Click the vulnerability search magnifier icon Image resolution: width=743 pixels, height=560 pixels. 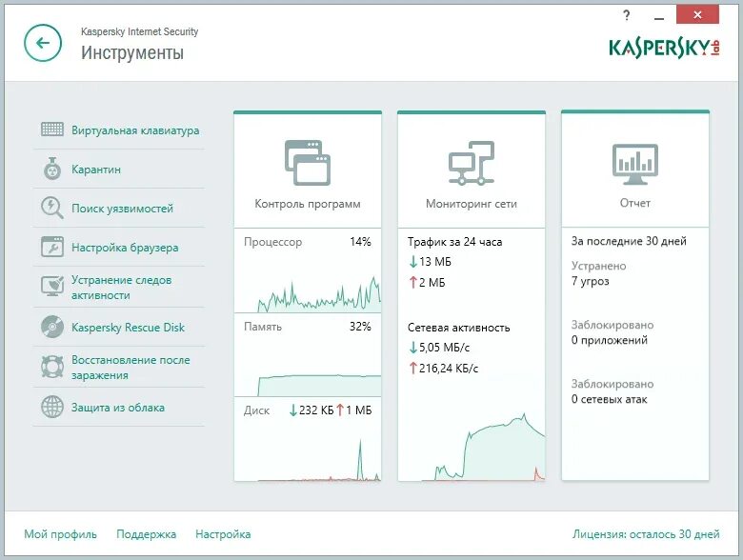pyautogui.click(x=52, y=208)
